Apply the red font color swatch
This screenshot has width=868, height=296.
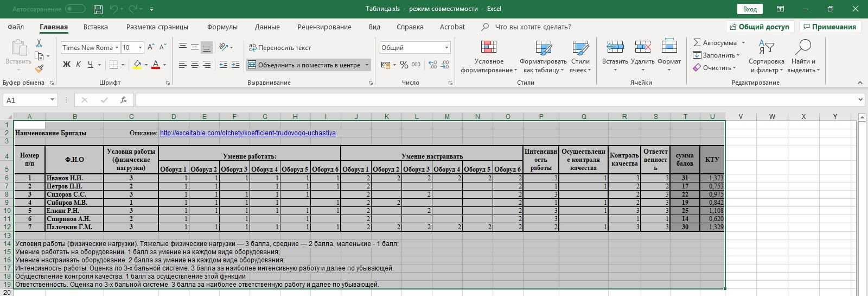156,65
